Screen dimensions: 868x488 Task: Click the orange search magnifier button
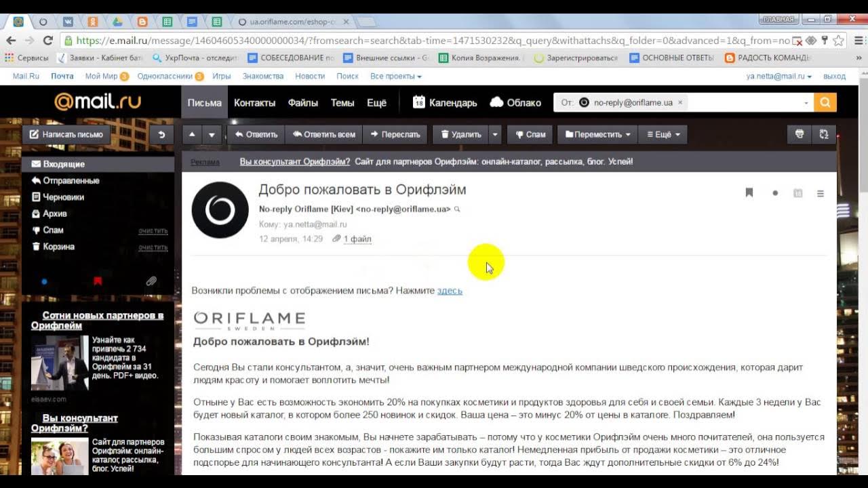(825, 102)
